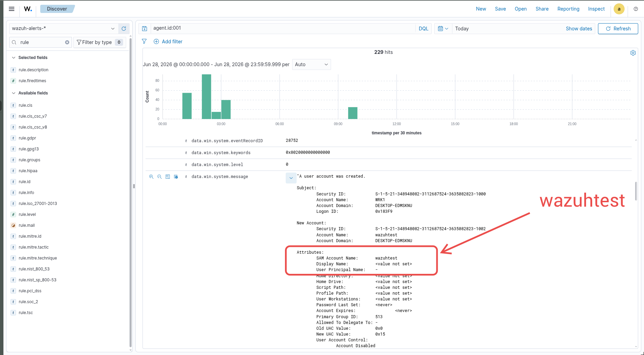Click data.win.system.eventRecordID value 28752
This screenshot has height=355, width=644.
(x=292, y=140)
